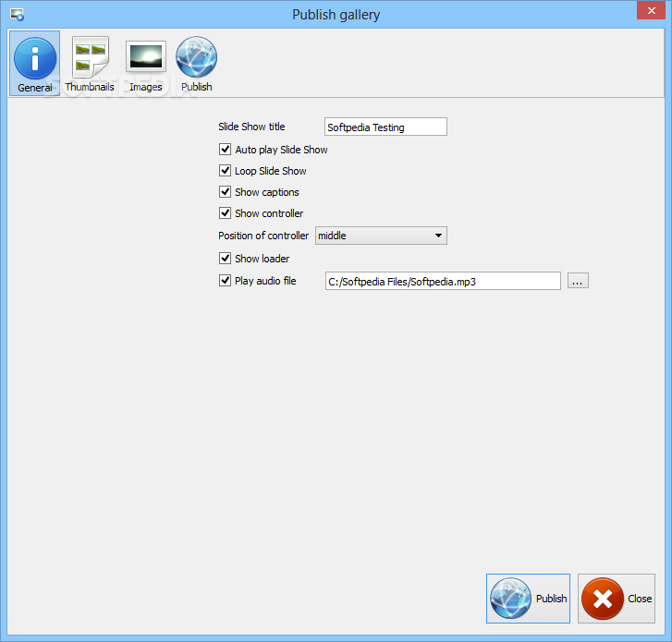Edit the Slide Show title field
Viewport: 672px width, 642px height.
[385, 127]
